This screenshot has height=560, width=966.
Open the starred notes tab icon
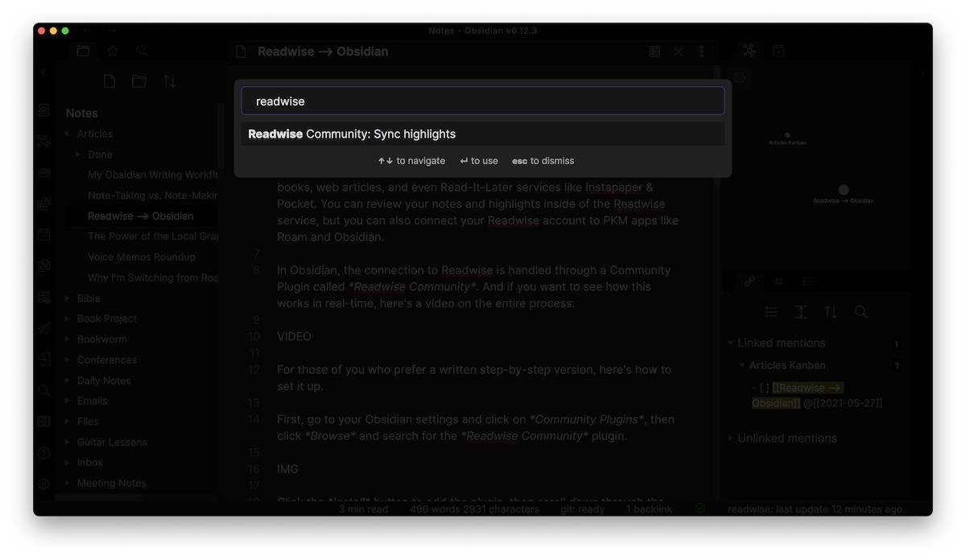pyautogui.click(x=113, y=51)
